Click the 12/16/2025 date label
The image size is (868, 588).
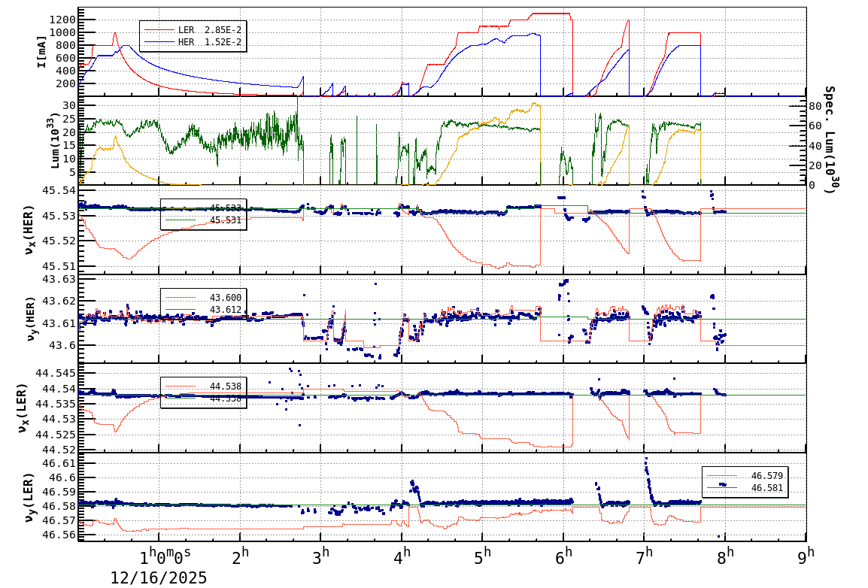[159, 579]
